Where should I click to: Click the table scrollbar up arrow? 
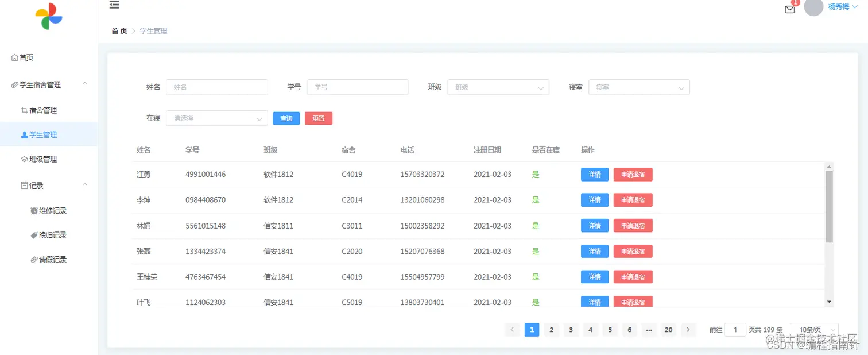829,166
